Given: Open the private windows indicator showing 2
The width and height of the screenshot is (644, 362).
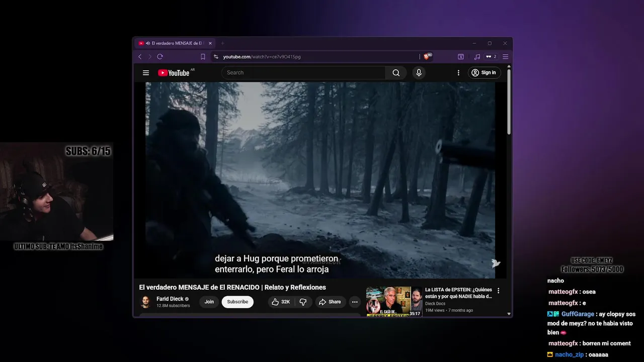Looking at the screenshot, I should [491, 57].
